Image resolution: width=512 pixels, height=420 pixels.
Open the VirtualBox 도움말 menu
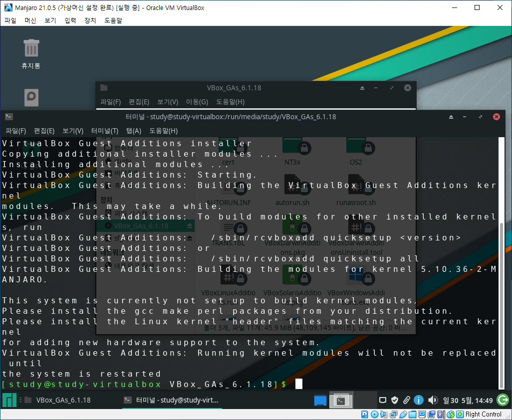point(113,20)
